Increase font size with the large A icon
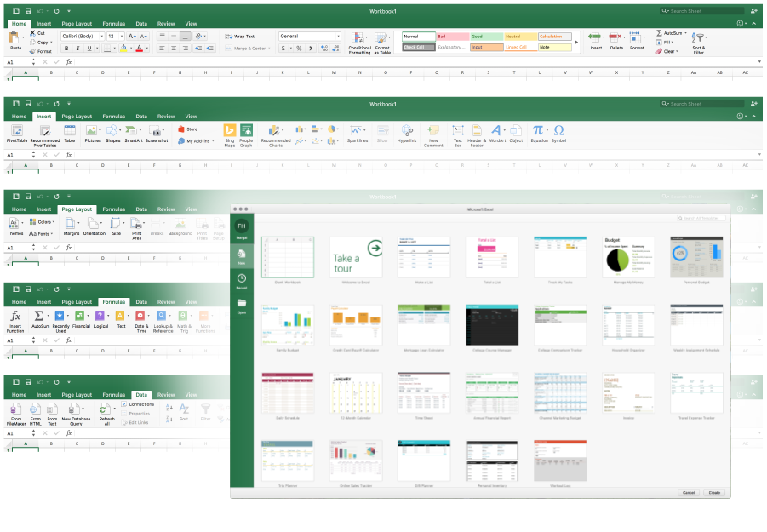The image size is (767, 532). pos(131,37)
